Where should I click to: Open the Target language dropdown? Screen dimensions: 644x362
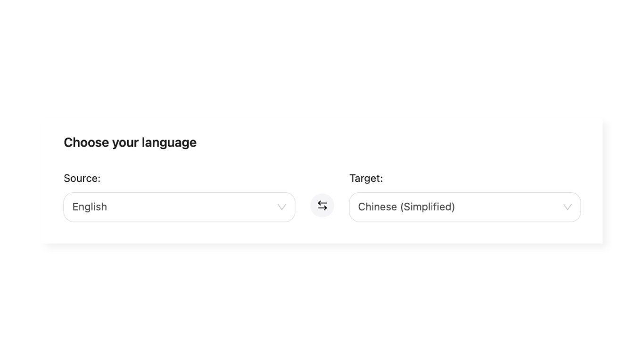coord(464,207)
